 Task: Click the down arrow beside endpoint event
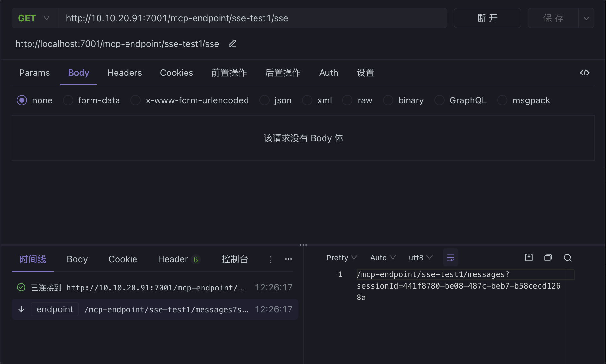pos(21,309)
